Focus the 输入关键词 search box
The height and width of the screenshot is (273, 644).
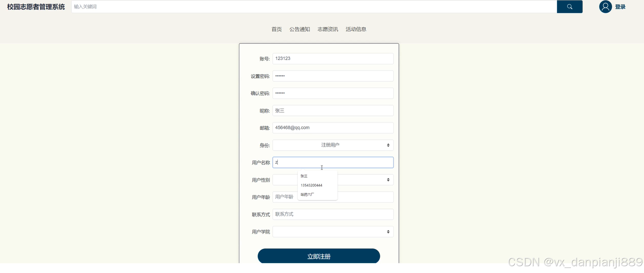coord(314,7)
